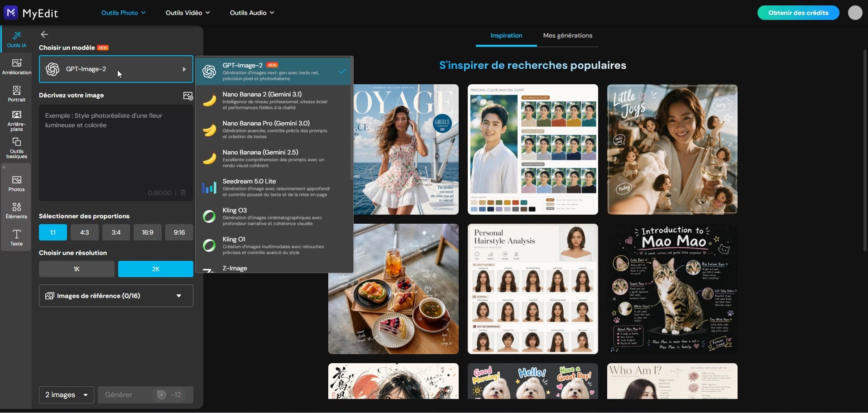Image resolution: width=868 pixels, height=413 pixels.
Task: Click the Sélectionner des proportions label
Action: [84, 216]
